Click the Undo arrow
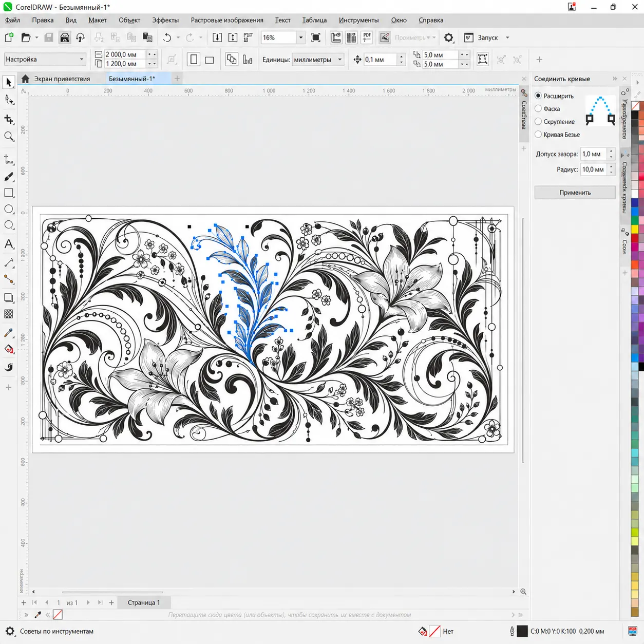This screenshot has height=644, width=644. pos(167,37)
